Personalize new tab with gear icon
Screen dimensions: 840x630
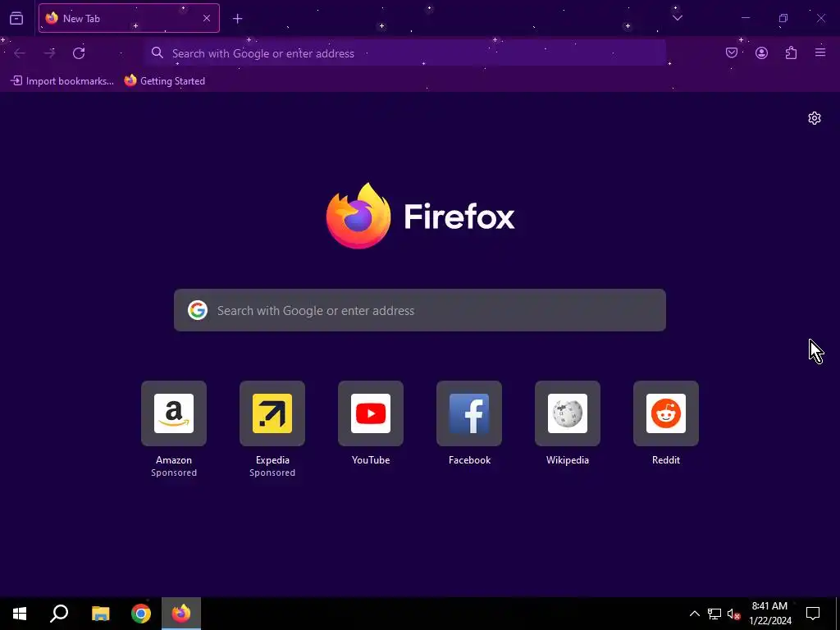pyautogui.click(x=815, y=118)
